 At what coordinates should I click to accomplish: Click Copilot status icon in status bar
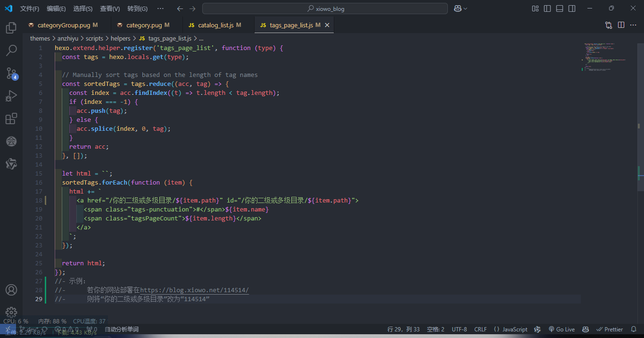click(585, 330)
